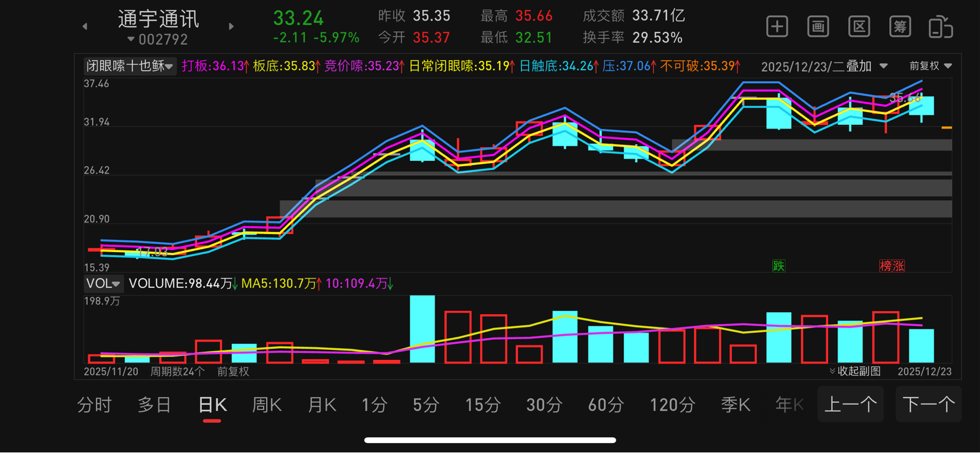This screenshot has width=980, height=453.
Task: Select the 季K quarterly tab
Action: pyautogui.click(x=736, y=405)
